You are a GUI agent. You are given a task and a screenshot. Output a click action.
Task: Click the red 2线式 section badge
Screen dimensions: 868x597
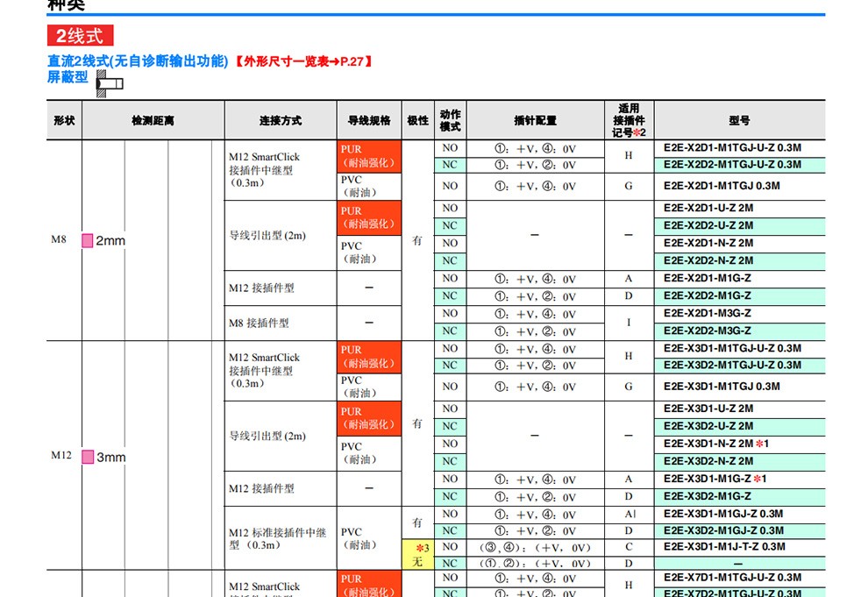[80, 36]
